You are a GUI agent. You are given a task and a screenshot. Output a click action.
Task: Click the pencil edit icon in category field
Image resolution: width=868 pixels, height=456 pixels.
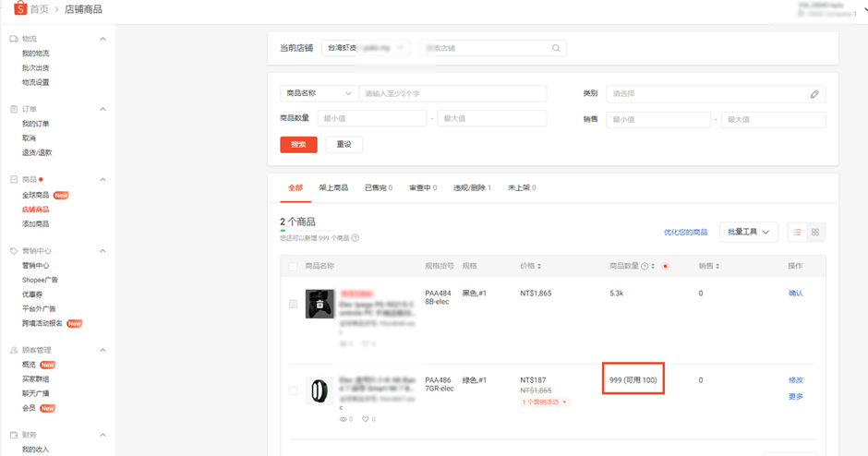coord(814,94)
